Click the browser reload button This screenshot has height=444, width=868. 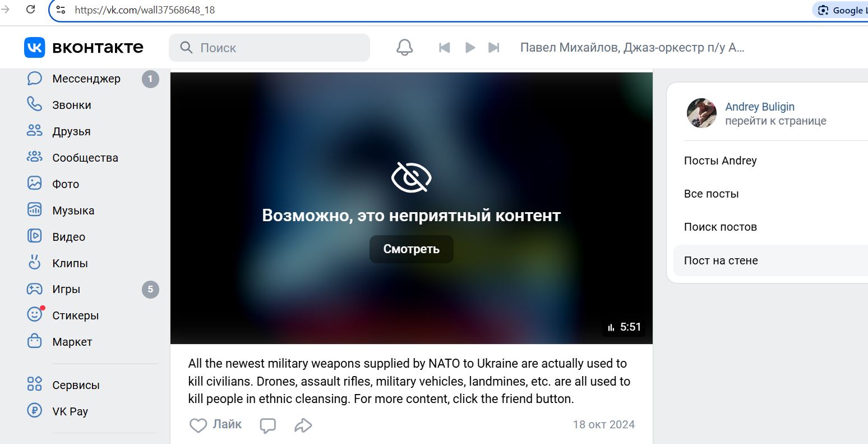(30, 10)
